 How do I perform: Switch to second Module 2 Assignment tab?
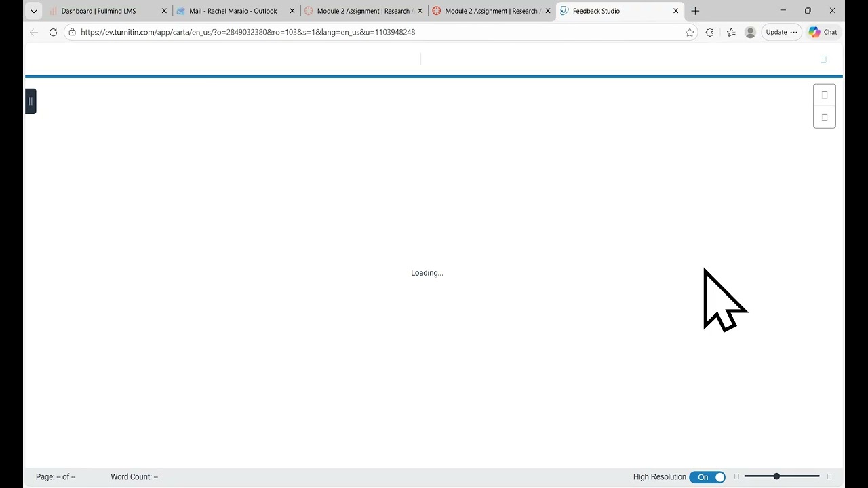pyautogui.click(x=491, y=11)
